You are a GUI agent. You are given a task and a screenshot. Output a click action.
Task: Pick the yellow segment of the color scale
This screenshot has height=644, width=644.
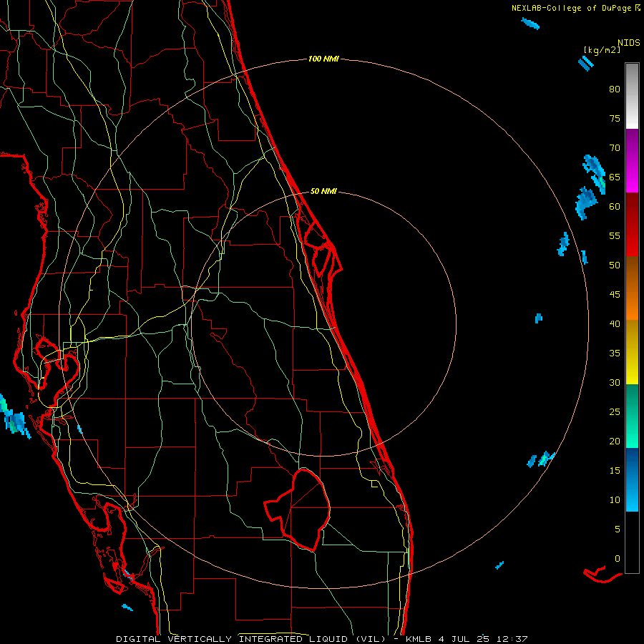pos(632,352)
